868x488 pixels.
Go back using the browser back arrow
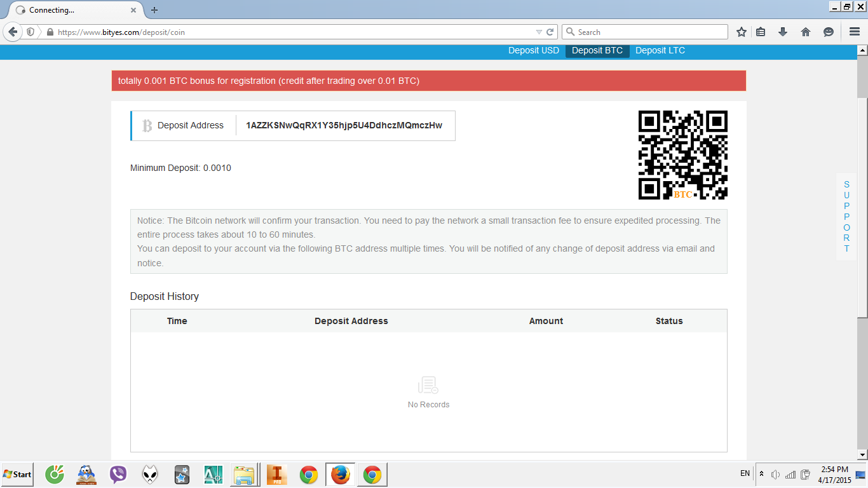tap(13, 32)
